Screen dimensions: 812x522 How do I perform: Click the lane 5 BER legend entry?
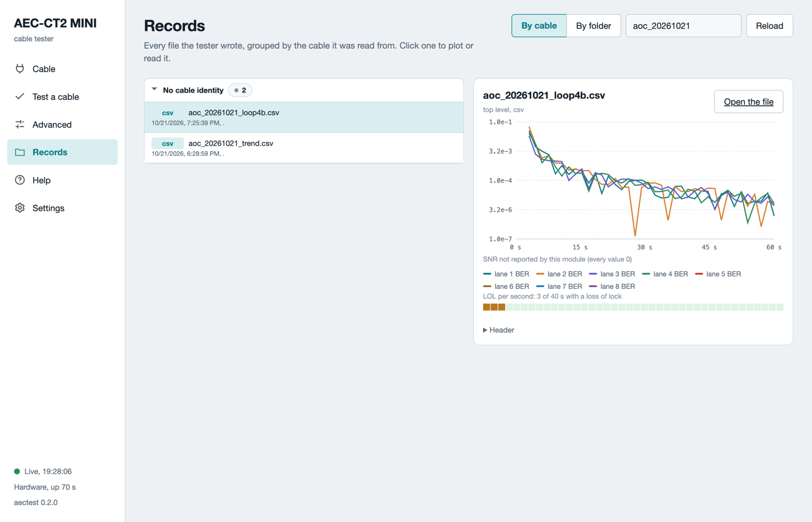click(718, 274)
